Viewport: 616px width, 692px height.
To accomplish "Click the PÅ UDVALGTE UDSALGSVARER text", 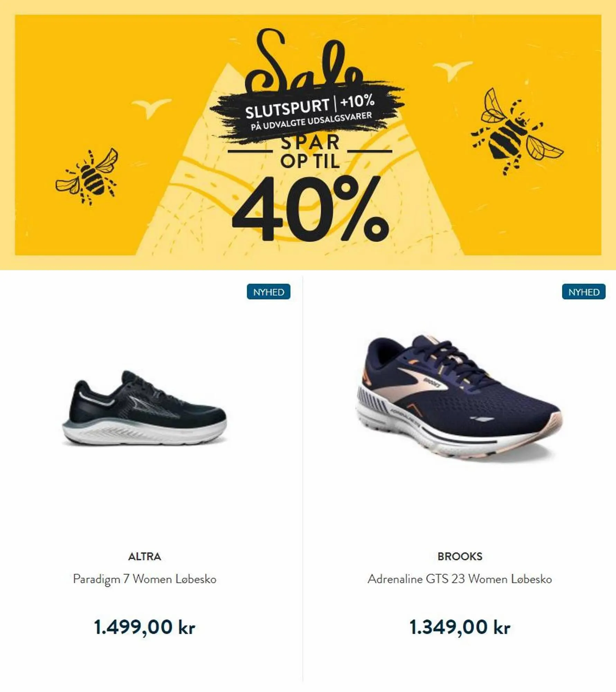I will (x=311, y=121).
